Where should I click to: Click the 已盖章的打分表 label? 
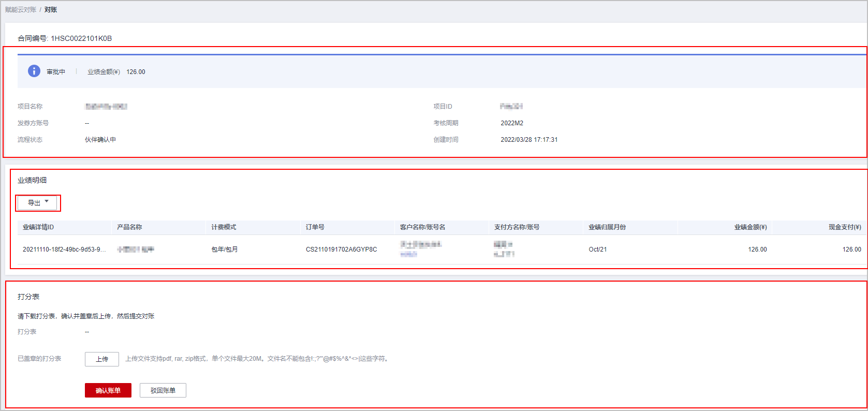[39, 359]
